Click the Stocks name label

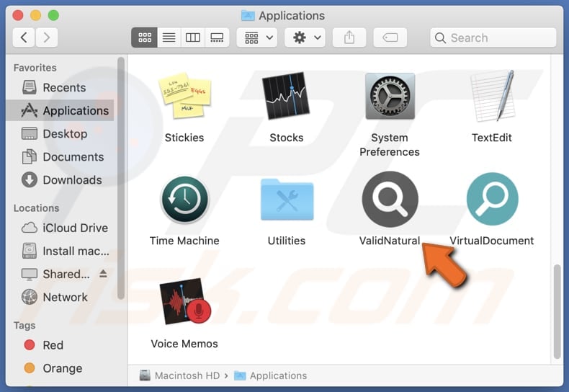tap(287, 138)
